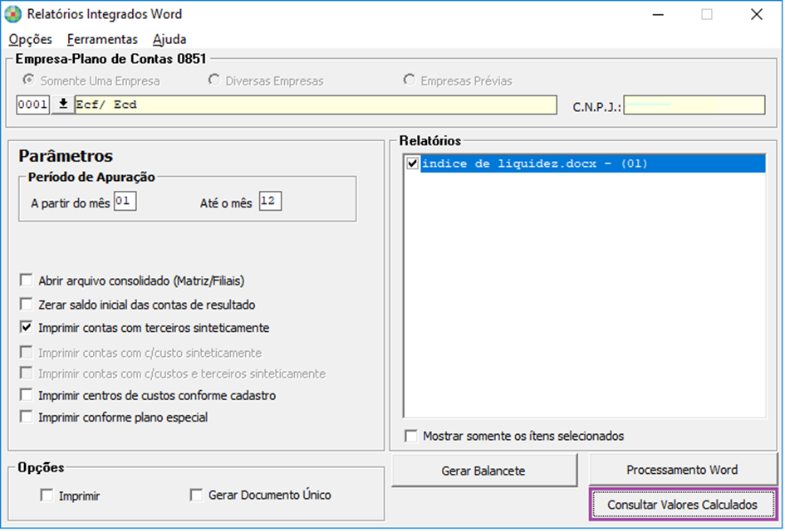Click the A partir do mês field
785x532 pixels.
point(125,201)
